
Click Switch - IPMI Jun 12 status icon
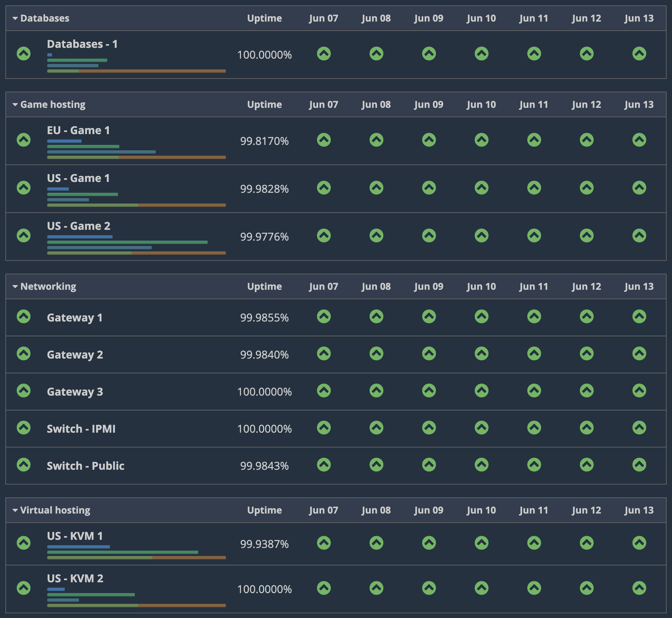coord(586,428)
